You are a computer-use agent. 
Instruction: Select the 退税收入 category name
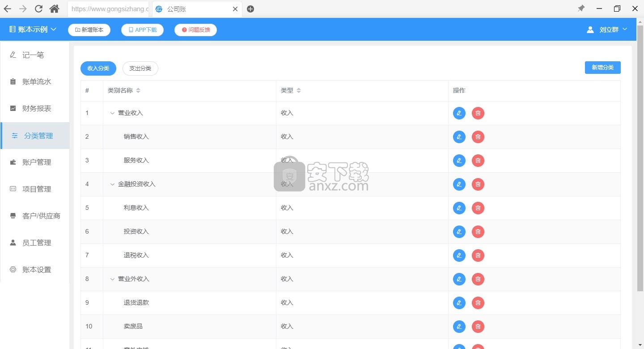(x=136, y=255)
